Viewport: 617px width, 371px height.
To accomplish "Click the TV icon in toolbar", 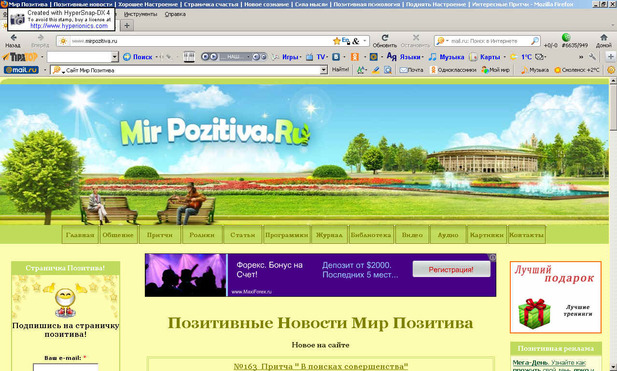I will point(310,57).
